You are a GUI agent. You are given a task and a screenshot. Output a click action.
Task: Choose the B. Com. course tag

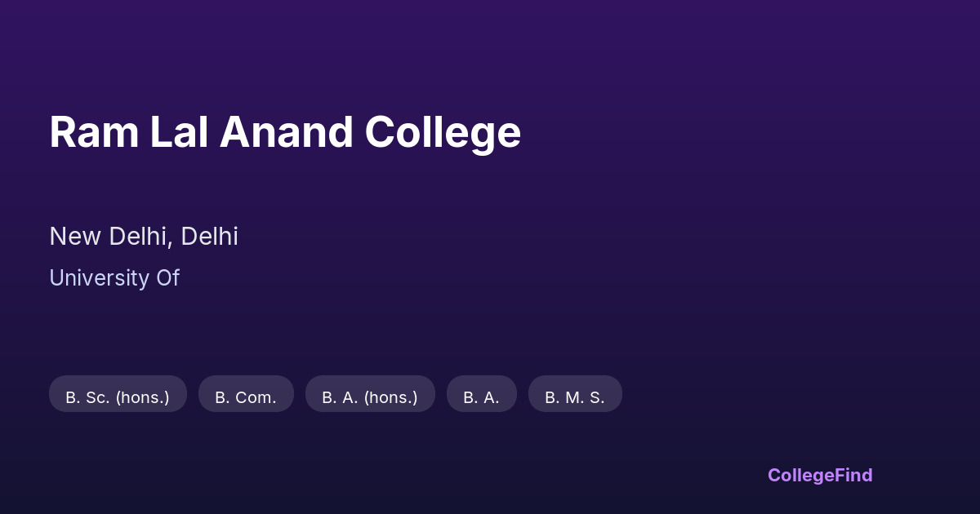[x=246, y=397]
